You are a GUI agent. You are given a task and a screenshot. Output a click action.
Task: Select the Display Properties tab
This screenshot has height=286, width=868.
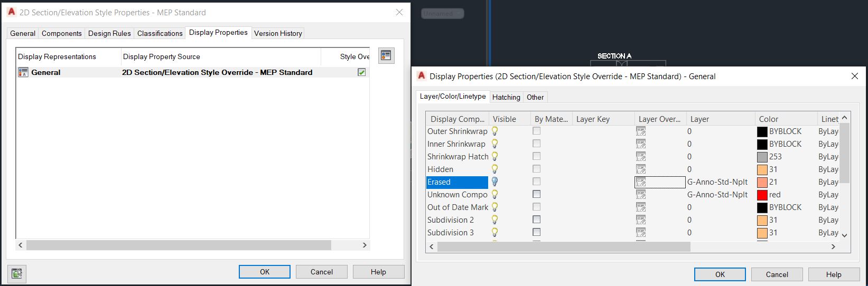pos(218,32)
